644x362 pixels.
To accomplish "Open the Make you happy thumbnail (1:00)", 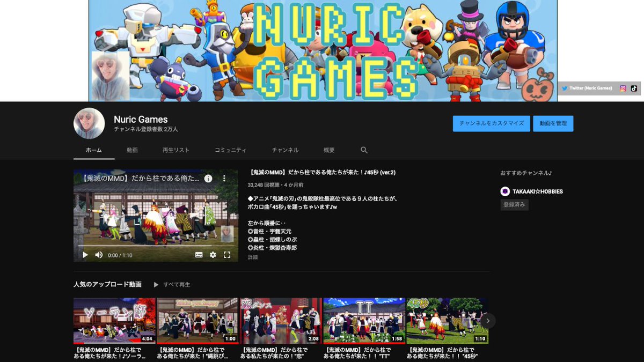I will pos(197,321).
